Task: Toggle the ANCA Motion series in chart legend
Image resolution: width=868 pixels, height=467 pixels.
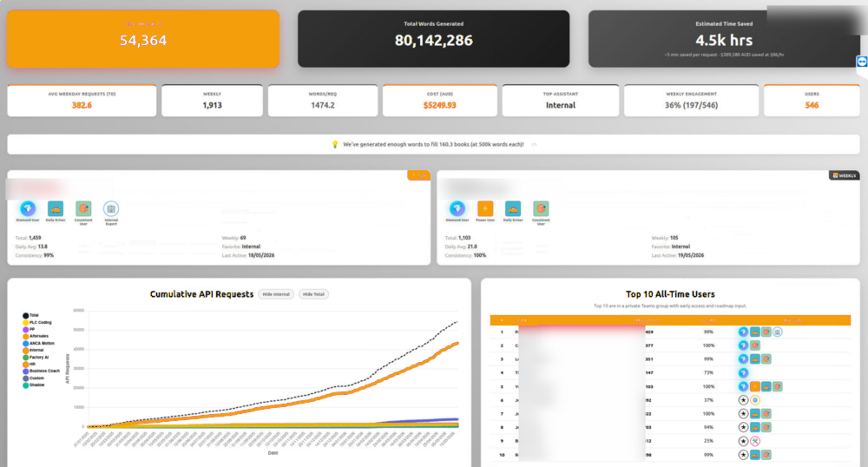Action: click(38, 343)
